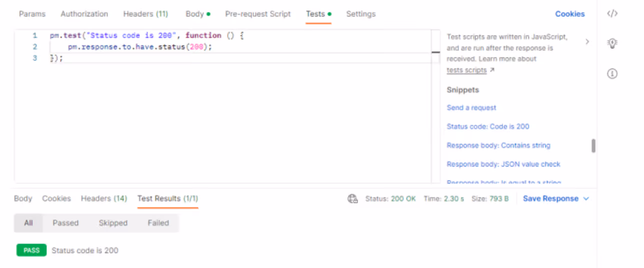This screenshot has width=644, height=268.
Task: Filter test results by Passed
Action: (65, 223)
